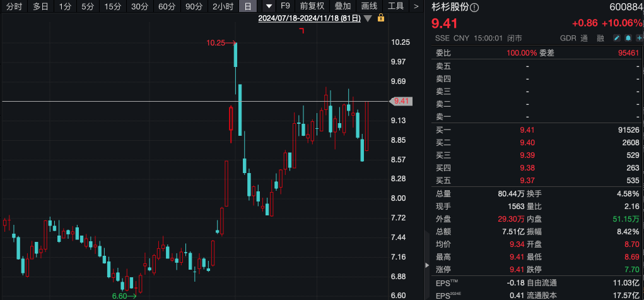Image resolution: width=644 pixels, height=300 pixels.
Task: Collapse the quote panel with left-edge arrow
Action: (426, 265)
